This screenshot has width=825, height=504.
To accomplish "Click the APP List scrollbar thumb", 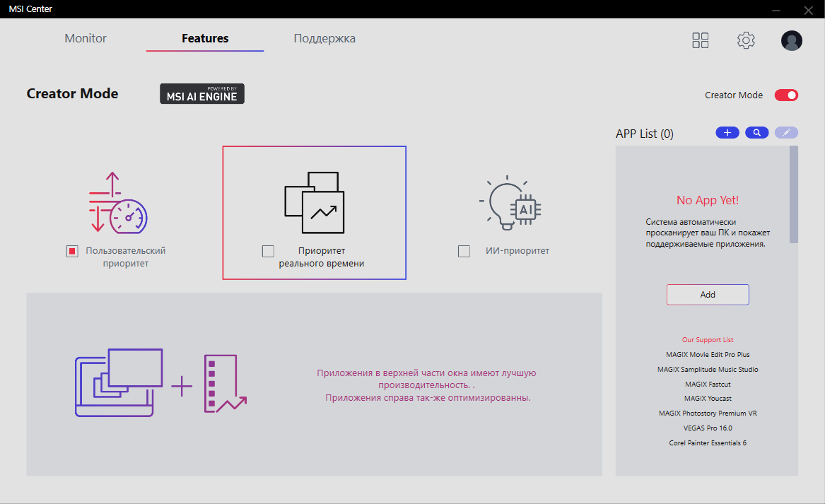I will [x=793, y=194].
